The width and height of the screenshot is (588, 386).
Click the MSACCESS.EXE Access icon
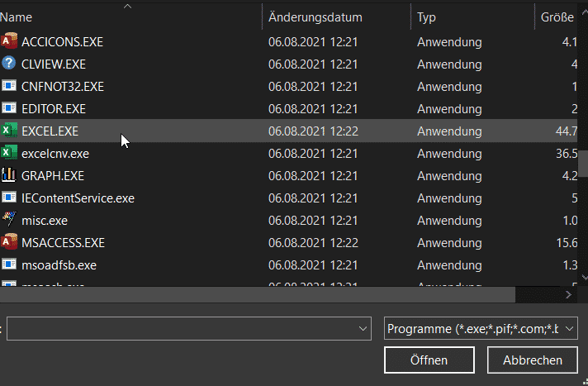[x=9, y=242]
